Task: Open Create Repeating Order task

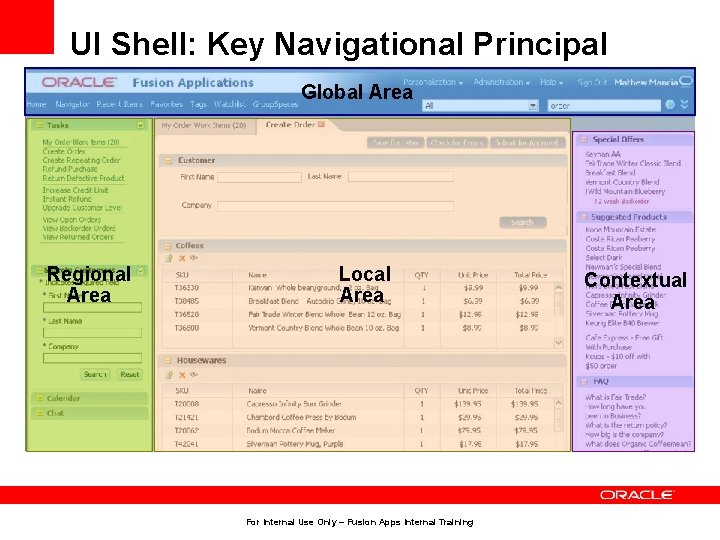Action: (x=81, y=160)
